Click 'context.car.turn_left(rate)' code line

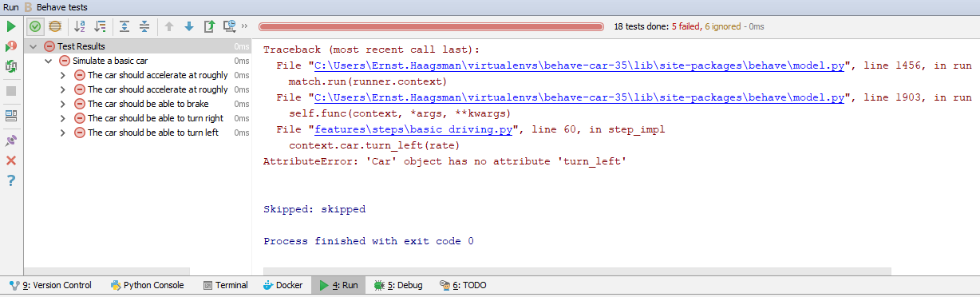pos(375,145)
